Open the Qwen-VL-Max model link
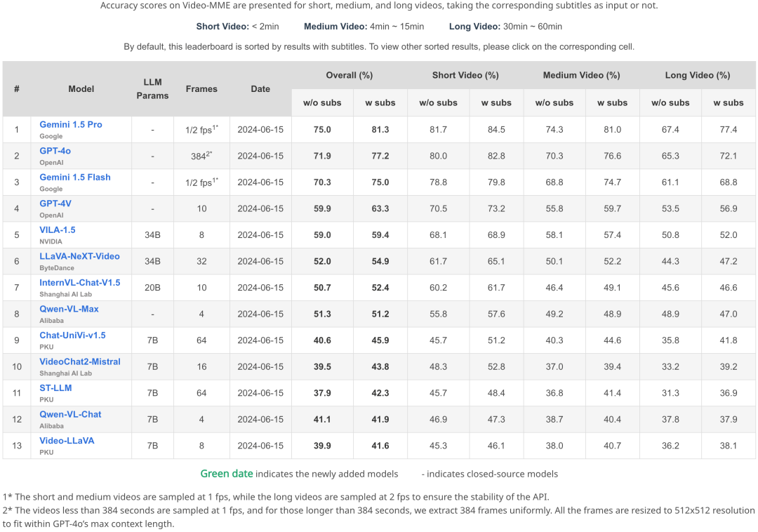 tap(69, 309)
